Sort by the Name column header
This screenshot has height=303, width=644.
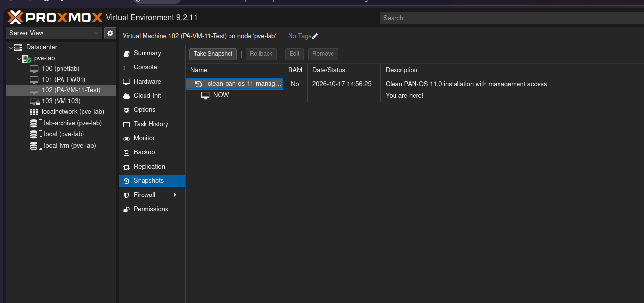click(234, 70)
